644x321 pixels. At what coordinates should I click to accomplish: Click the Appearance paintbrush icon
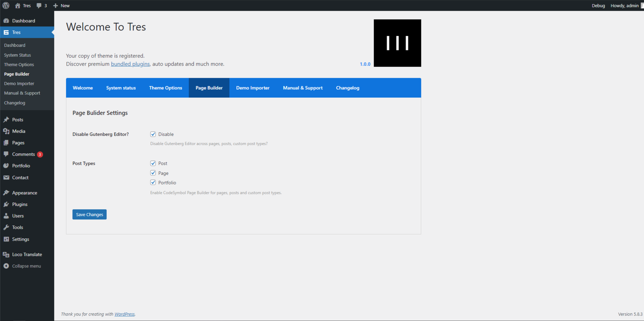(x=6, y=193)
